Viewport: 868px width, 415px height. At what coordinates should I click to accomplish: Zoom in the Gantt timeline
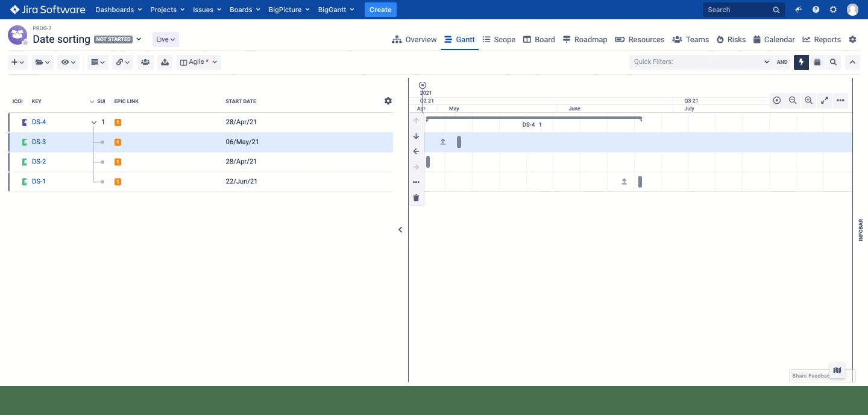pos(809,101)
